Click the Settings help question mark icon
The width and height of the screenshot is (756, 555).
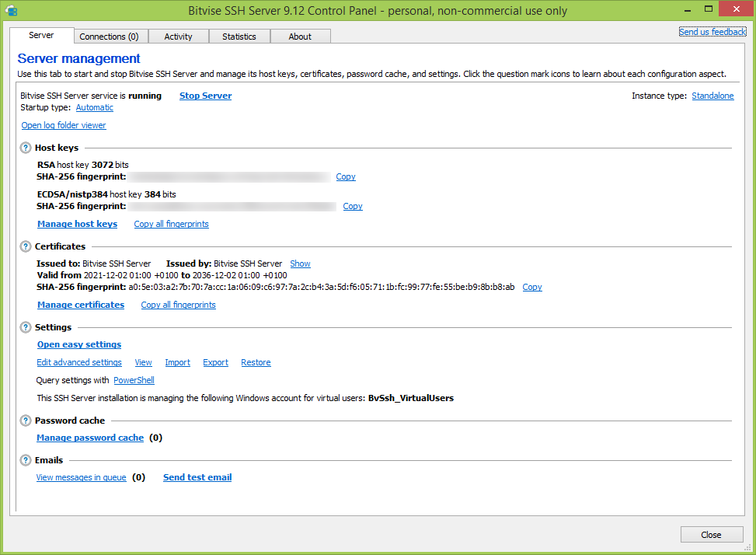coord(26,327)
